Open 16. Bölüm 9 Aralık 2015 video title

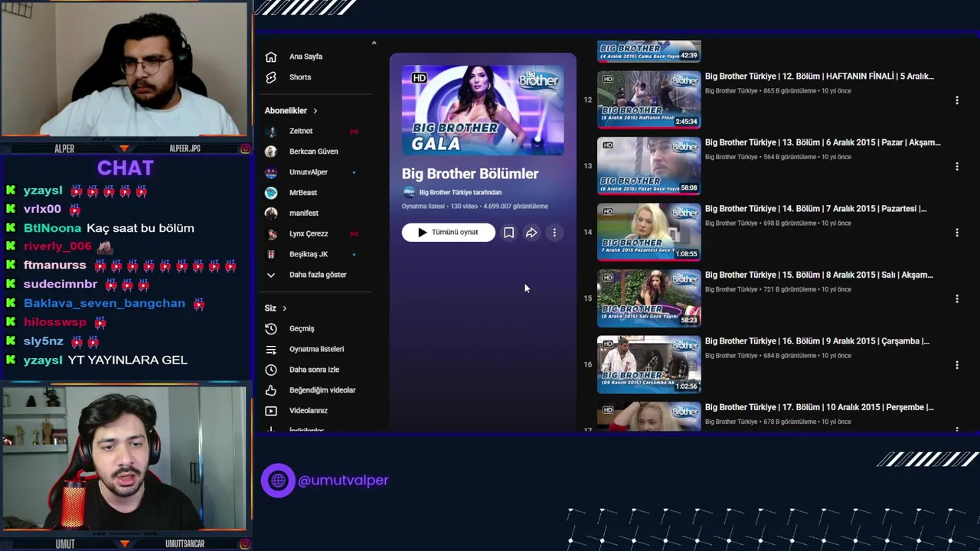click(817, 341)
